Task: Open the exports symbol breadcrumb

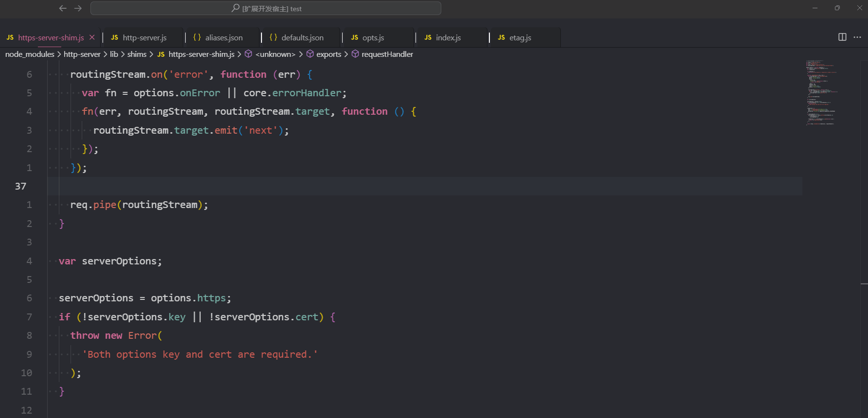Action: click(329, 54)
